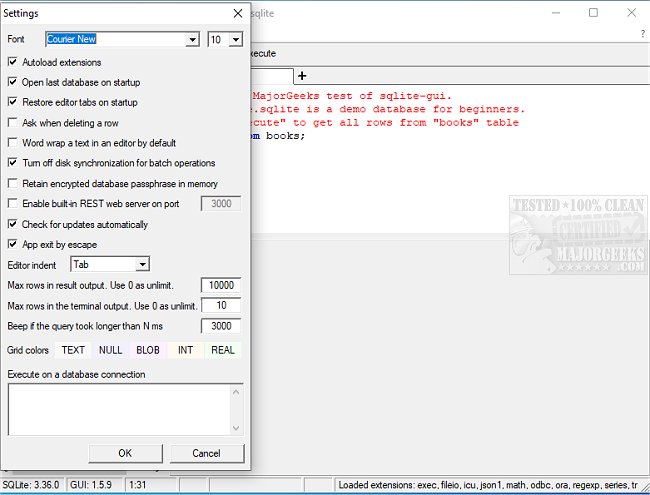The image size is (650, 495).
Task: Close the Settings dialog with X
Action: [238, 13]
